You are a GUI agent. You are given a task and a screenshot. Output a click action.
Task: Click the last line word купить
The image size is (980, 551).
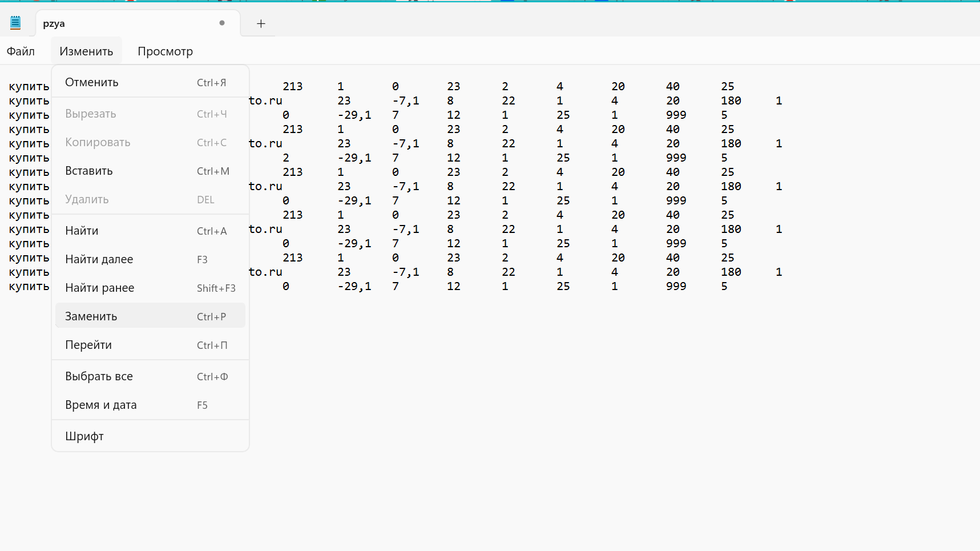29,286
